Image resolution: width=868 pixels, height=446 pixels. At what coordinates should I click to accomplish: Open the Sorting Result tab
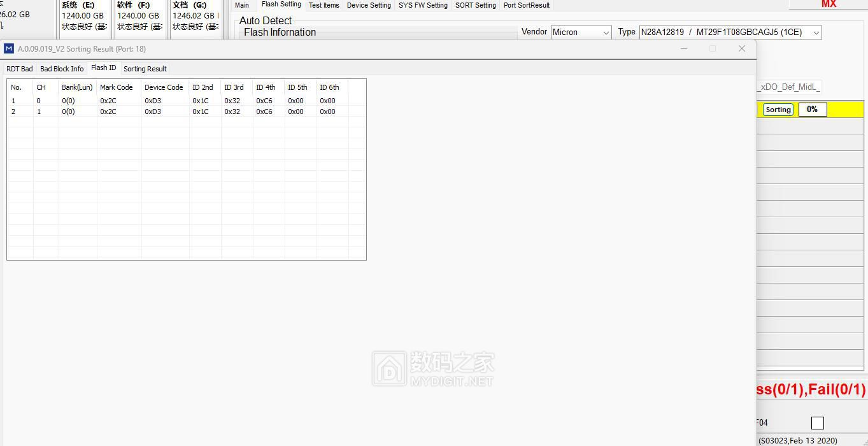pyautogui.click(x=145, y=69)
